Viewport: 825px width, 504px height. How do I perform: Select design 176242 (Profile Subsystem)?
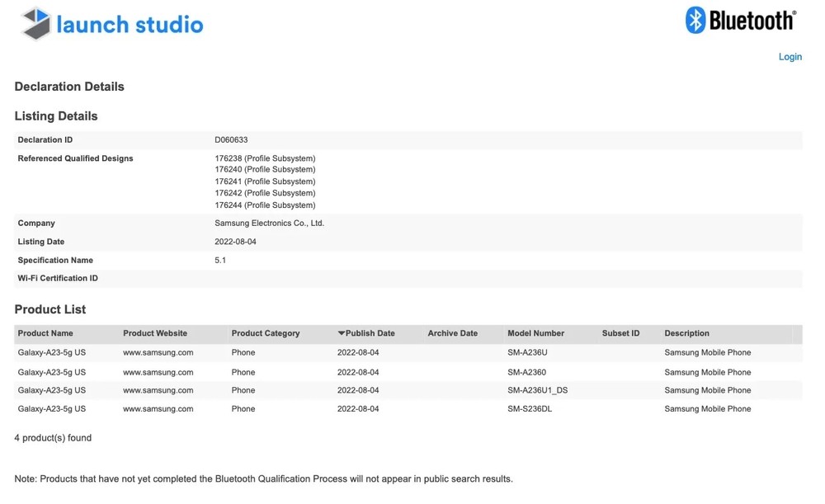point(265,193)
